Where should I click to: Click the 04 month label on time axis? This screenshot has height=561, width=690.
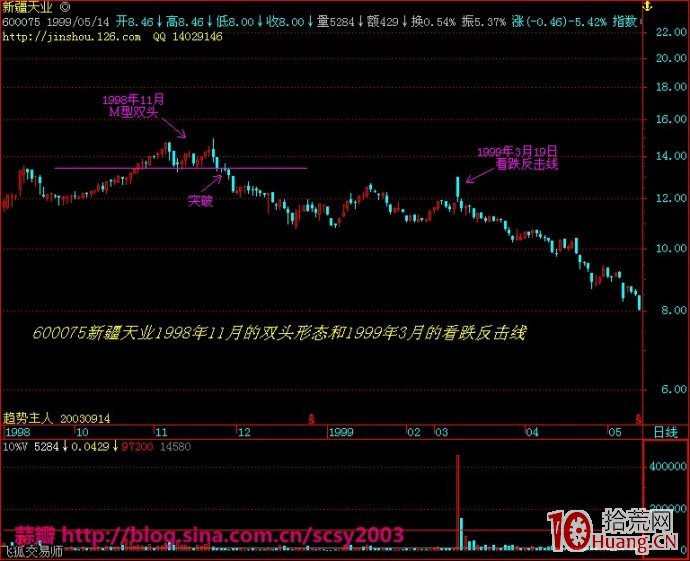click(532, 432)
